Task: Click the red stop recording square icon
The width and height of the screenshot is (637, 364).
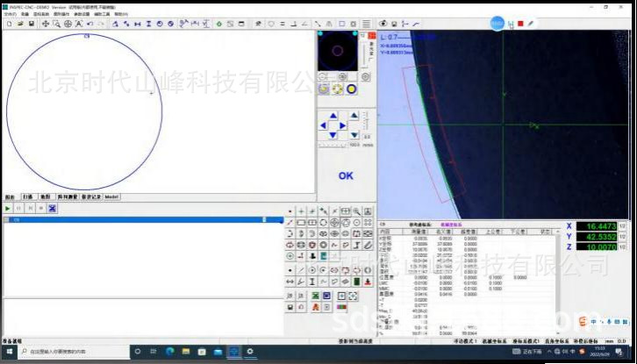Action: (520, 24)
